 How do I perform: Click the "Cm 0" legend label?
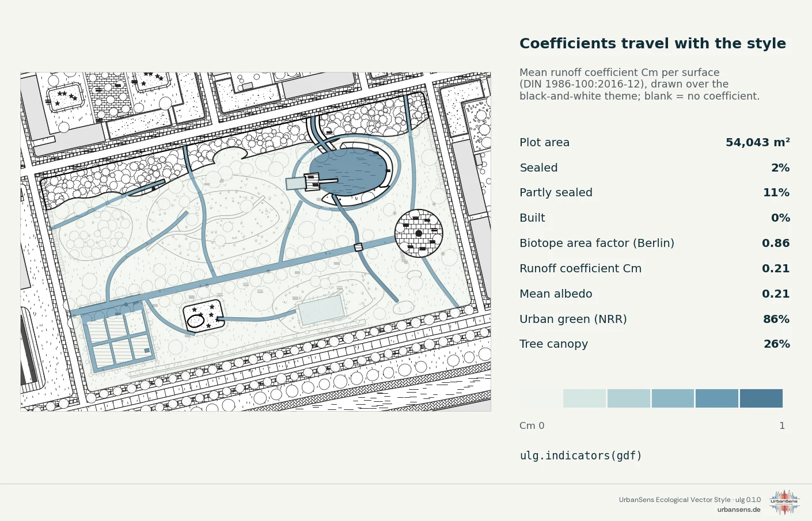(x=532, y=426)
